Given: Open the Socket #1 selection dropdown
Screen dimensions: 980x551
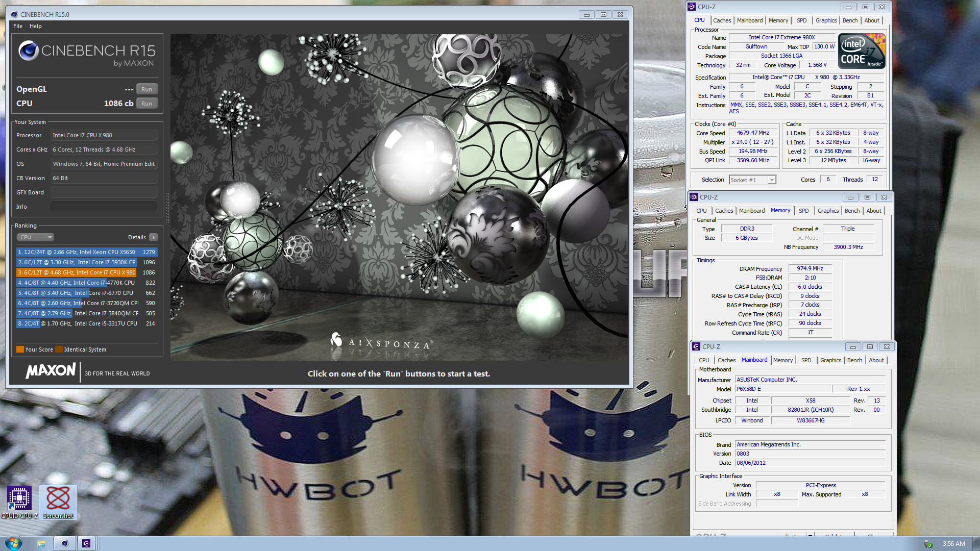Looking at the screenshot, I should point(752,180).
